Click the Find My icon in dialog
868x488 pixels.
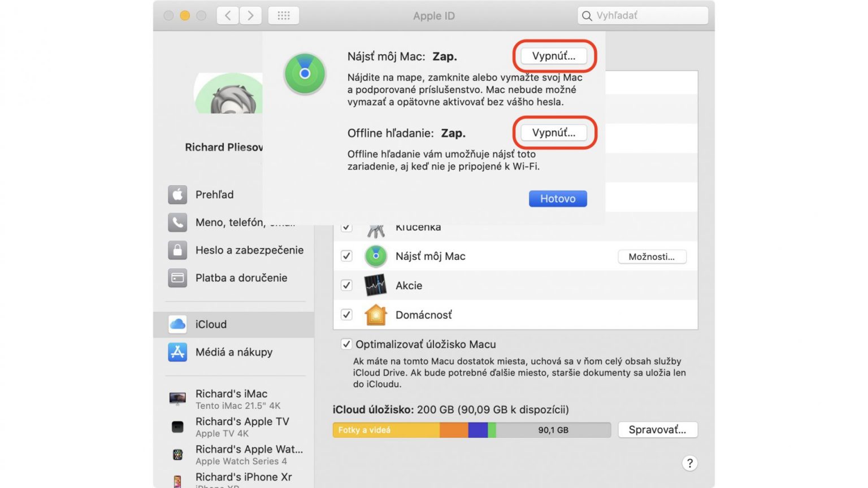(x=305, y=73)
